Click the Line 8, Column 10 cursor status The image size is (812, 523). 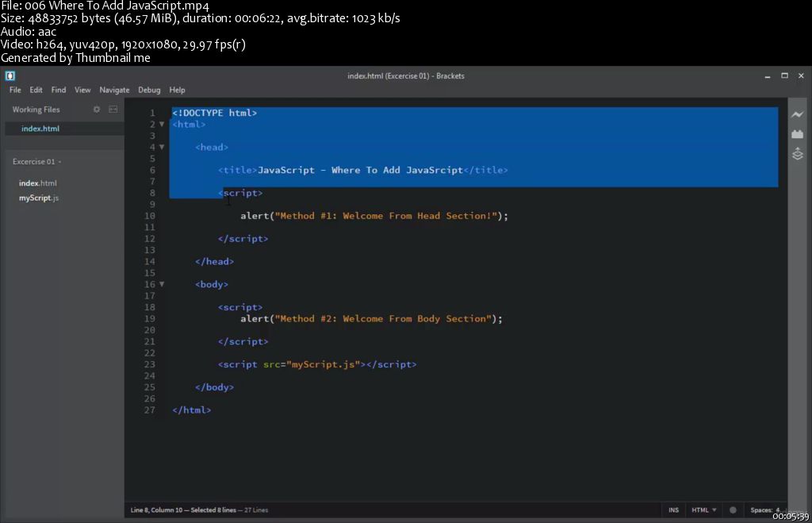156,510
